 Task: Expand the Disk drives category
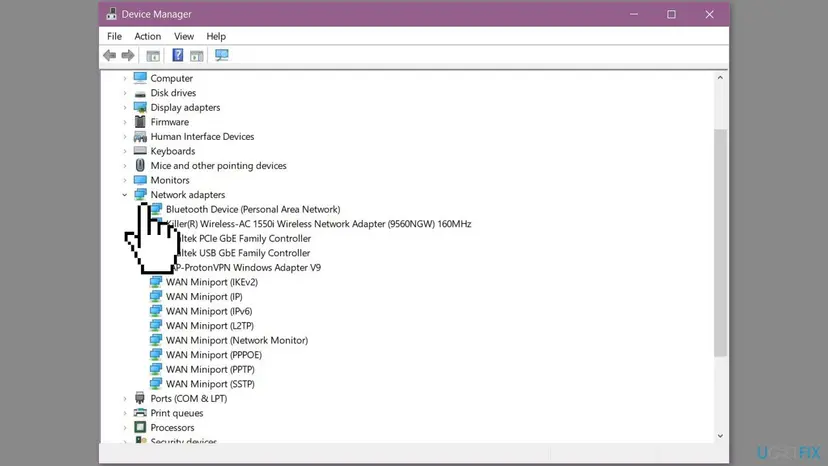pyautogui.click(x=125, y=93)
